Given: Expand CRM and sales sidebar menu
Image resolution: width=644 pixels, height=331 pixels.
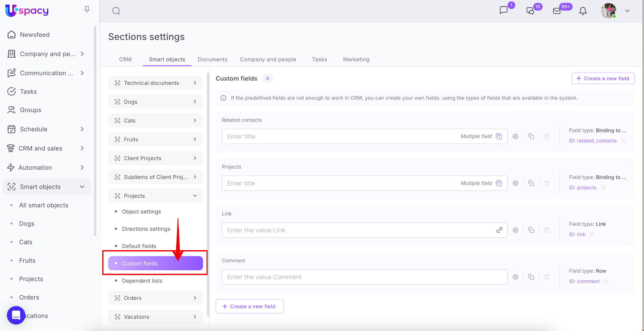Looking at the screenshot, I should coord(82,149).
